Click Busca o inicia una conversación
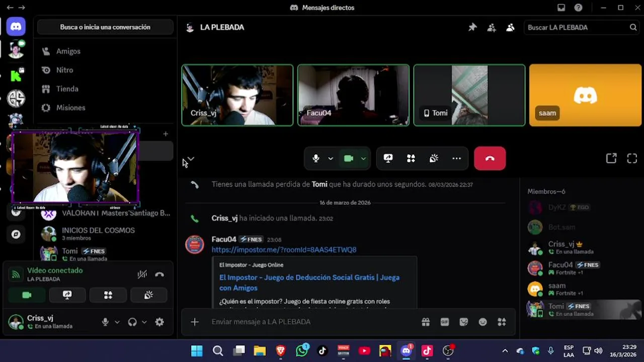The image size is (644, 362). [105, 27]
